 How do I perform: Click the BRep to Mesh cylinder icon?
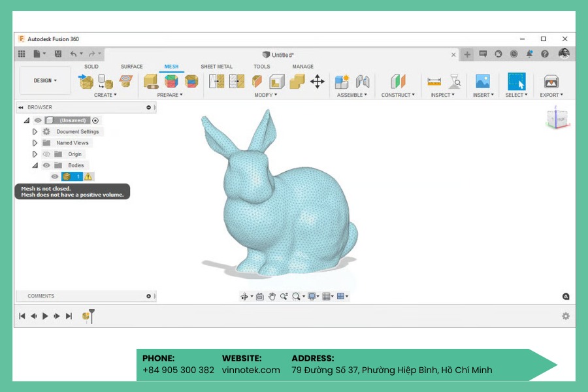(x=105, y=82)
